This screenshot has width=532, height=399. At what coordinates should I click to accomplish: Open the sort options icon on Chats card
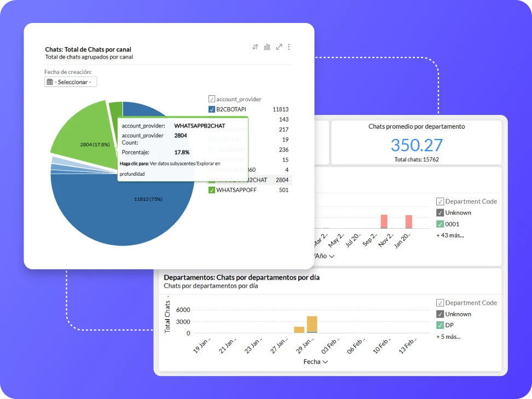[x=255, y=47]
